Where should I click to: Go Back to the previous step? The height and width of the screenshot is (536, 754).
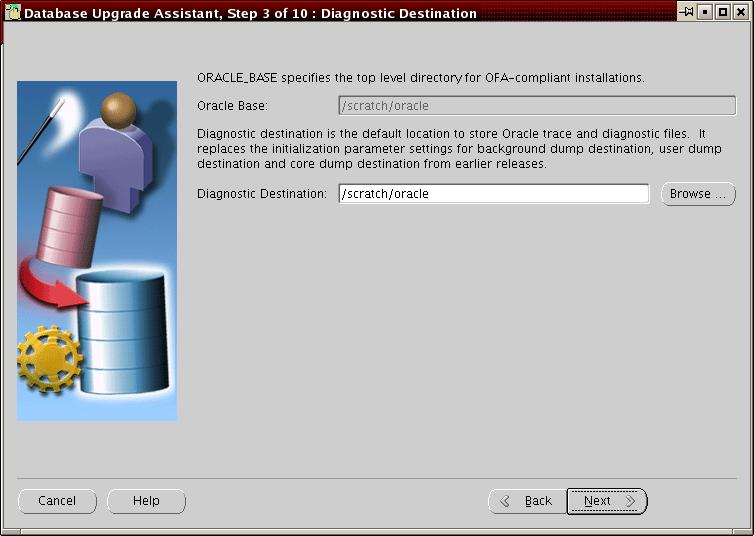pos(526,501)
